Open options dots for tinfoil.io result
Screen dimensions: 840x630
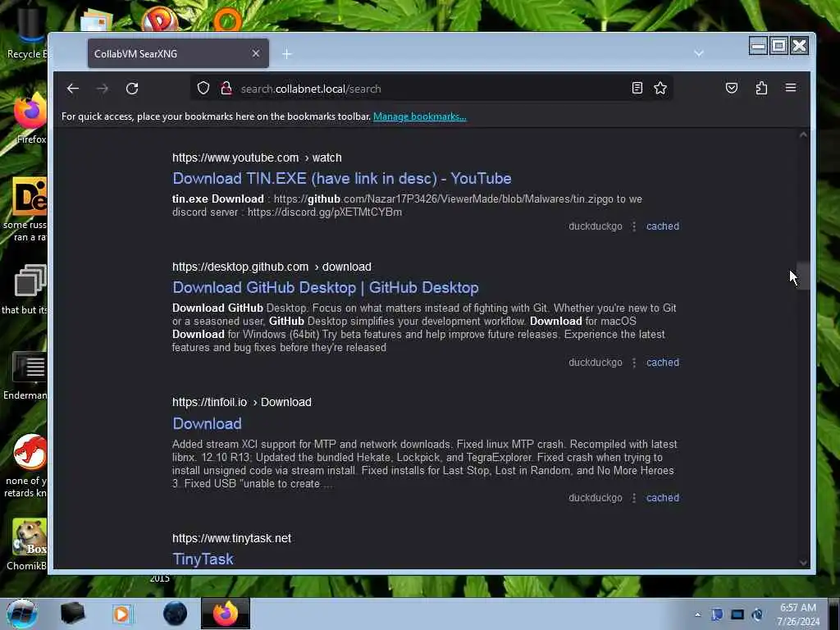[634, 498]
